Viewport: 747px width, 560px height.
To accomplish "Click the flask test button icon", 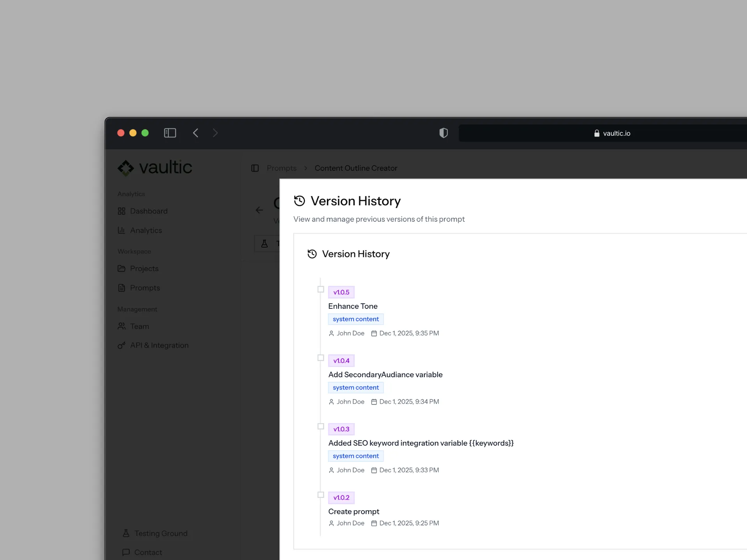I will coord(265,244).
